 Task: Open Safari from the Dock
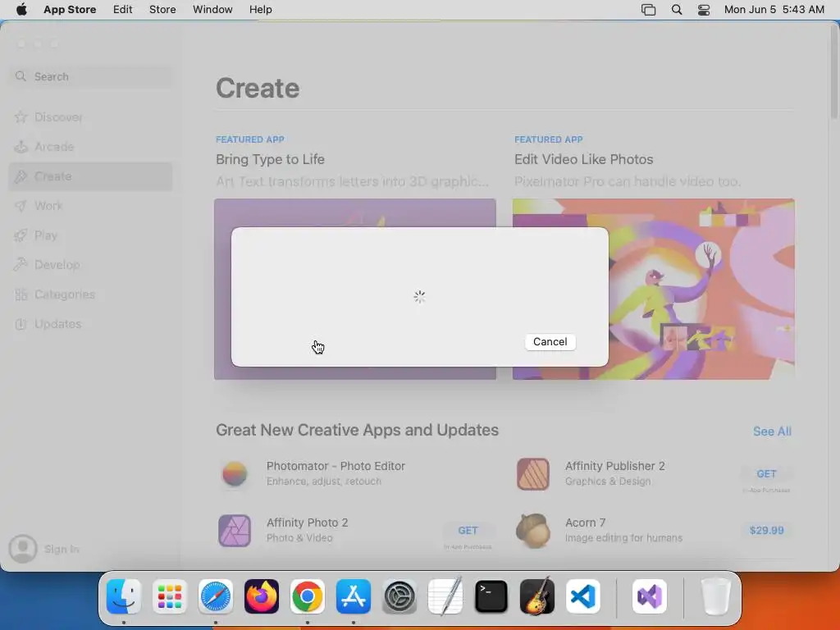(x=216, y=596)
